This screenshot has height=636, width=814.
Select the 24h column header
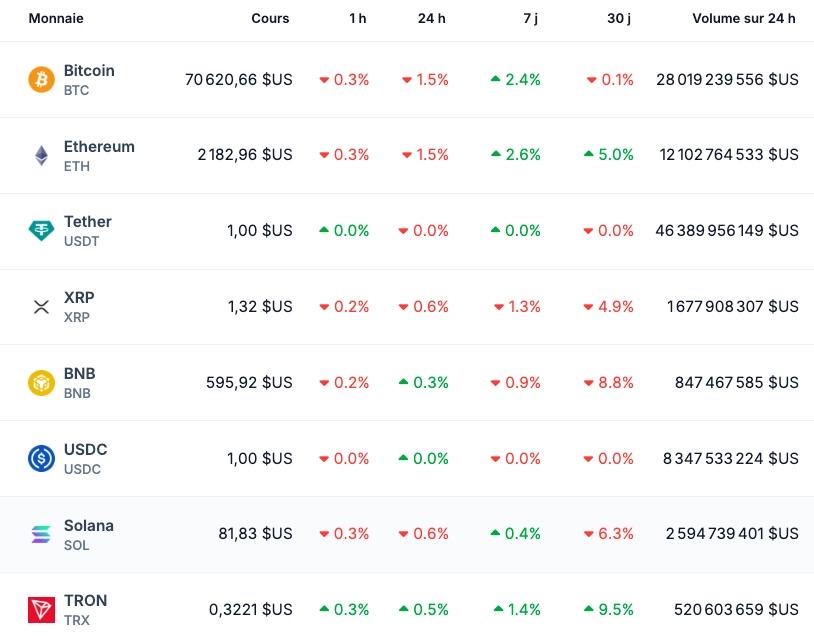(x=432, y=18)
